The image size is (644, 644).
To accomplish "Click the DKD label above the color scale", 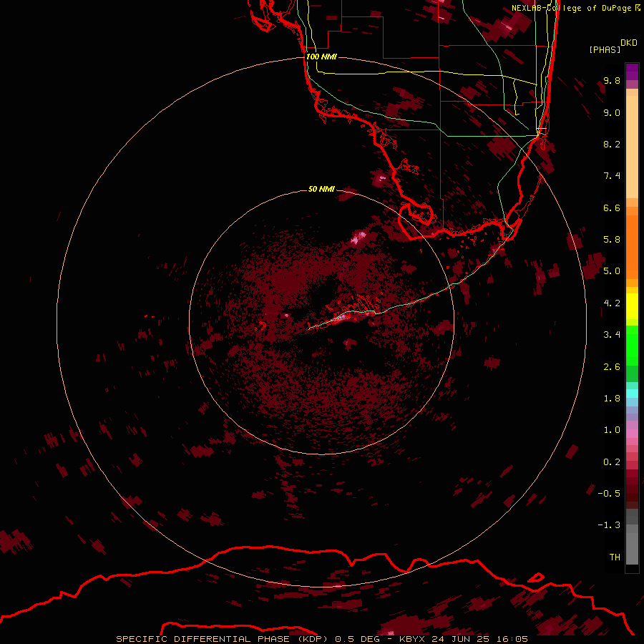I will click(629, 43).
